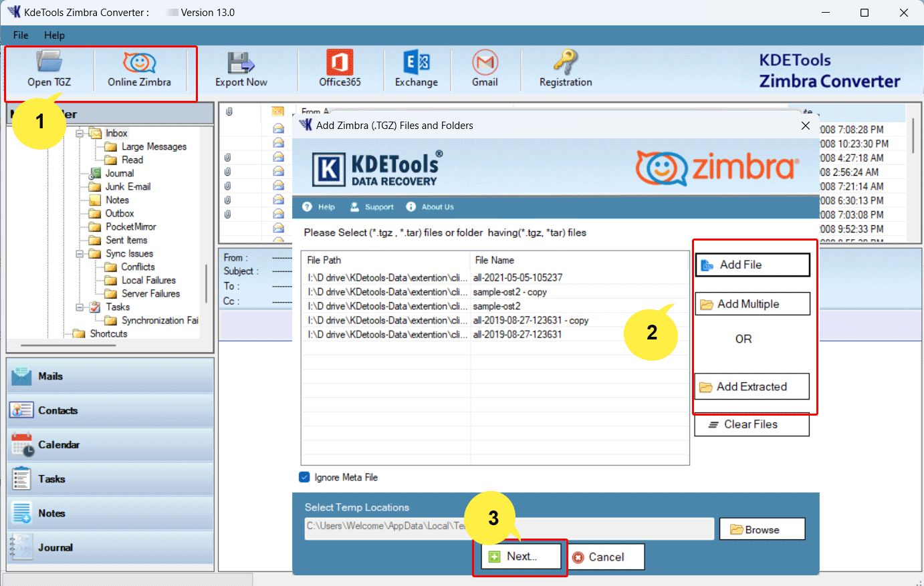Open the Tasks section in sidebar
The height and width of the screenshot is (586, 924).
click(110, 478)
